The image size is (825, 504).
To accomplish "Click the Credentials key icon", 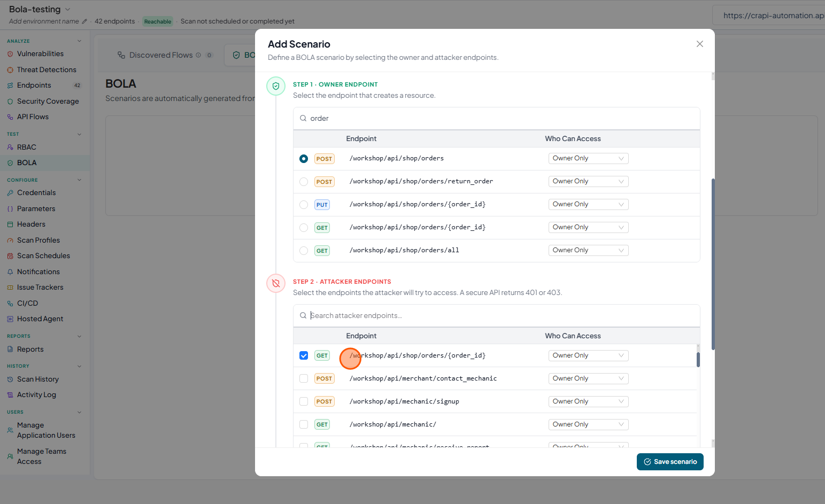I will [x=10, y=193].
